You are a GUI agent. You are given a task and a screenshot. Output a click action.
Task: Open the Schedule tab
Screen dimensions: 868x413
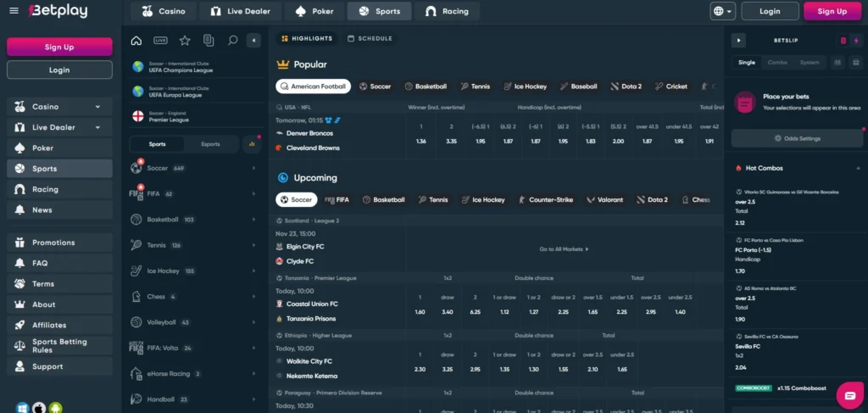370,39
